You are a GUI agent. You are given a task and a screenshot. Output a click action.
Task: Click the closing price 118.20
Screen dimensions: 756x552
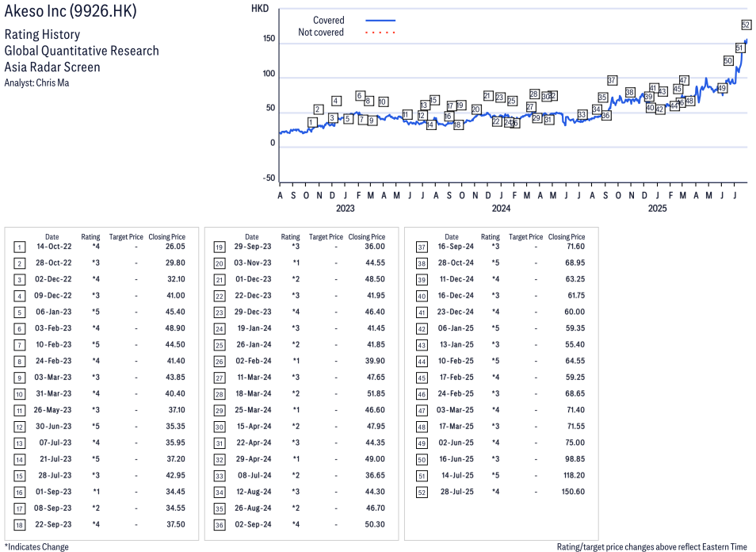coord(574,475)
